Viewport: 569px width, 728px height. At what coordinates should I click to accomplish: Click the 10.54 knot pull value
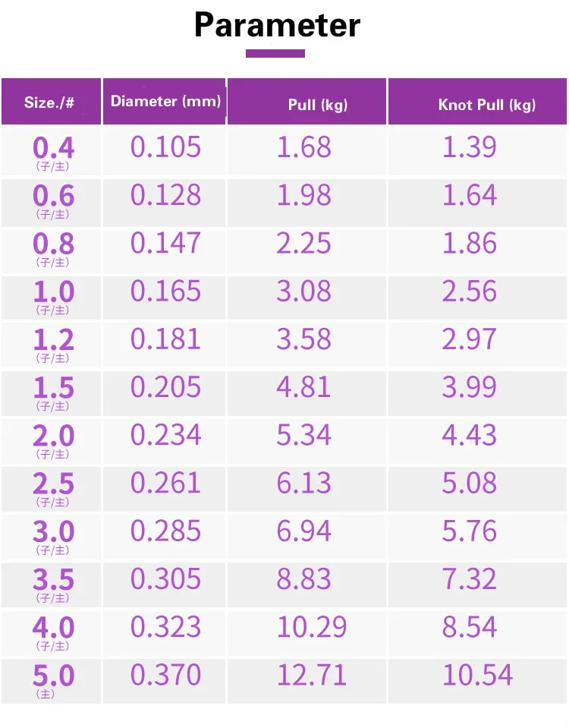(477, 675)
